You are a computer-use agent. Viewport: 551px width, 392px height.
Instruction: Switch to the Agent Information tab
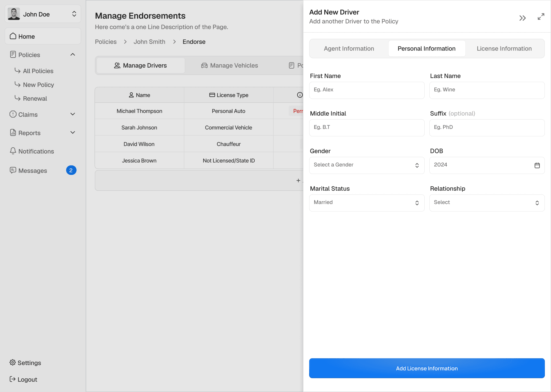tap(349, 49)
